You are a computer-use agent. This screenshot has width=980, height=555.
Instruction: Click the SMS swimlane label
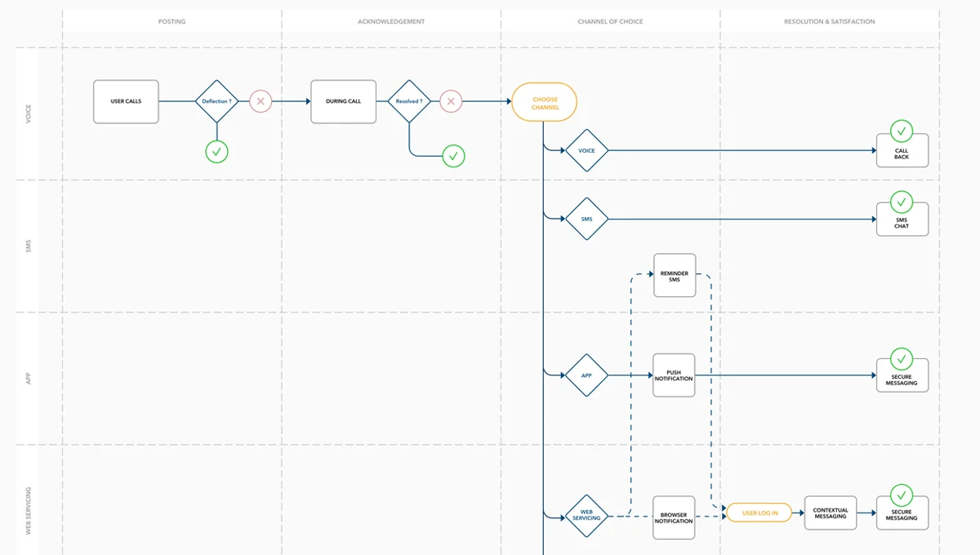29,246
